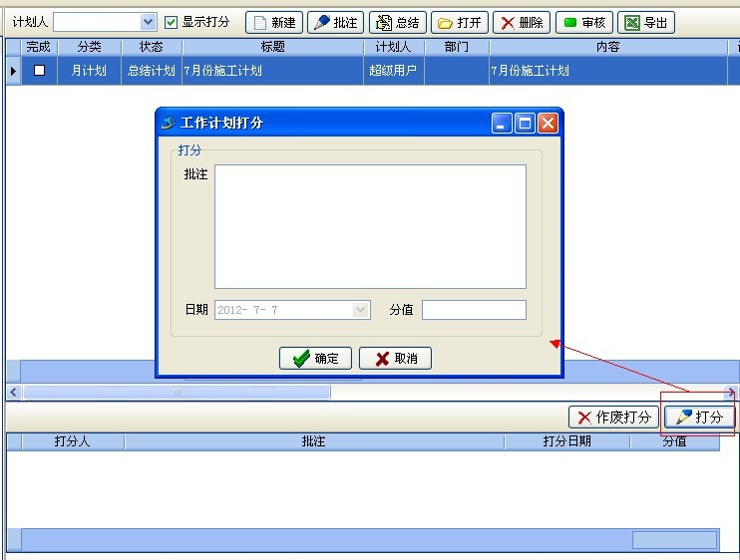Click the 导出 (Export) Excel button

pos(645,22)
